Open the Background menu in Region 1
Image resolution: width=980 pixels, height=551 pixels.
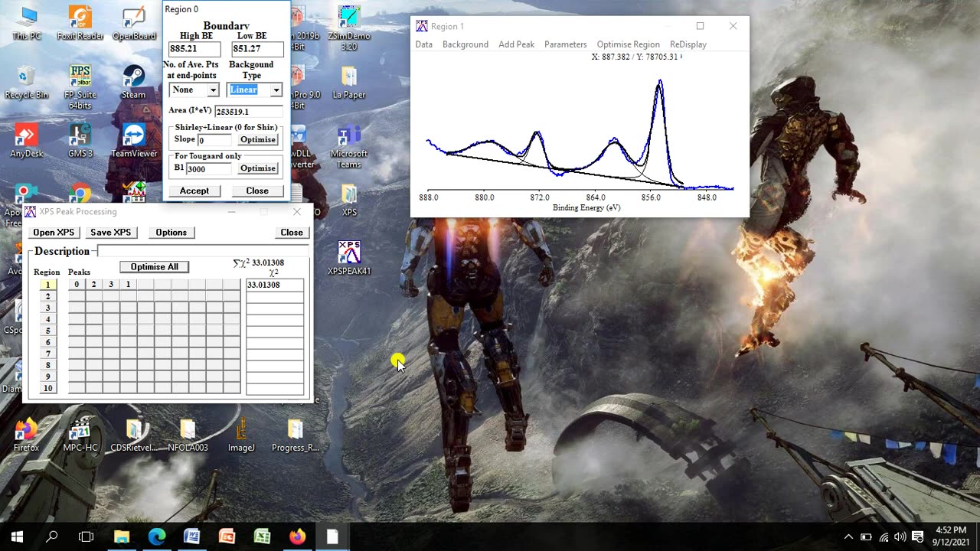point(465,44)
